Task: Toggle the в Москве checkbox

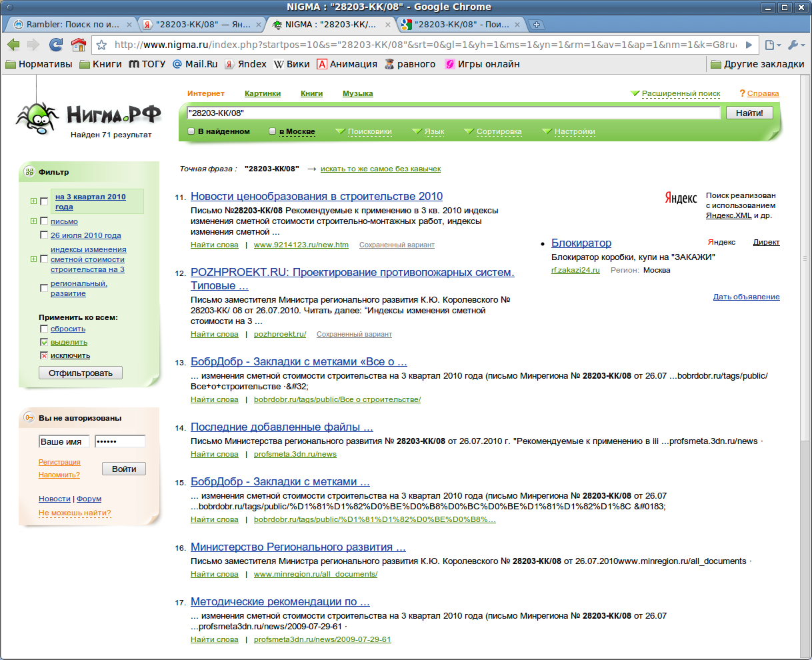Action: point(272,131)
